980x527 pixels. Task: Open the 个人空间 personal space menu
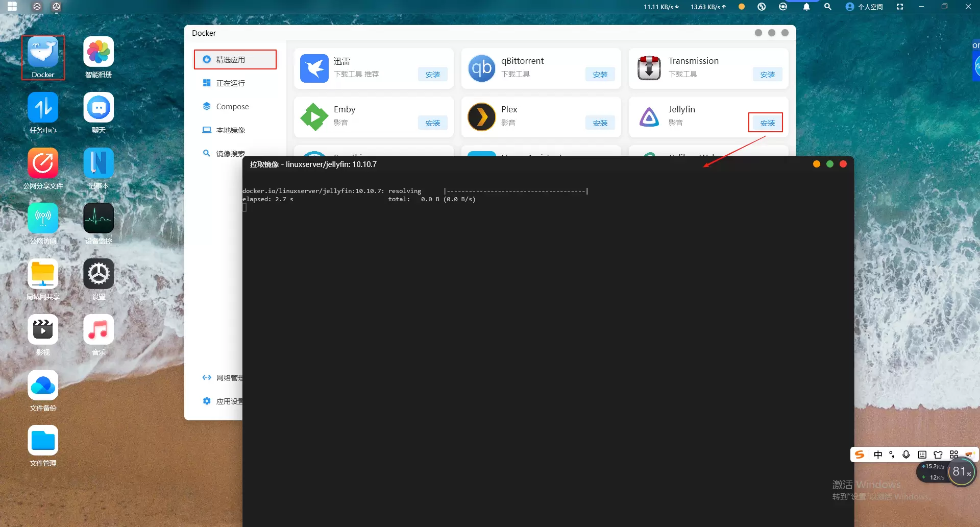(x=865, y=7)
